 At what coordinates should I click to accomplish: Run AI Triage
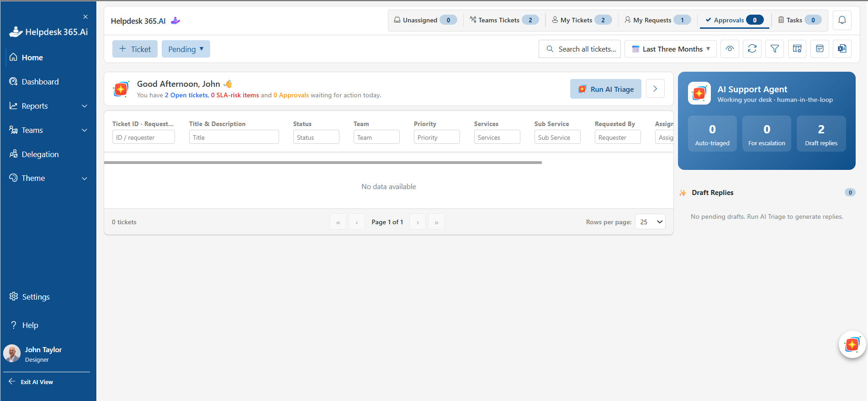(606, 89)
